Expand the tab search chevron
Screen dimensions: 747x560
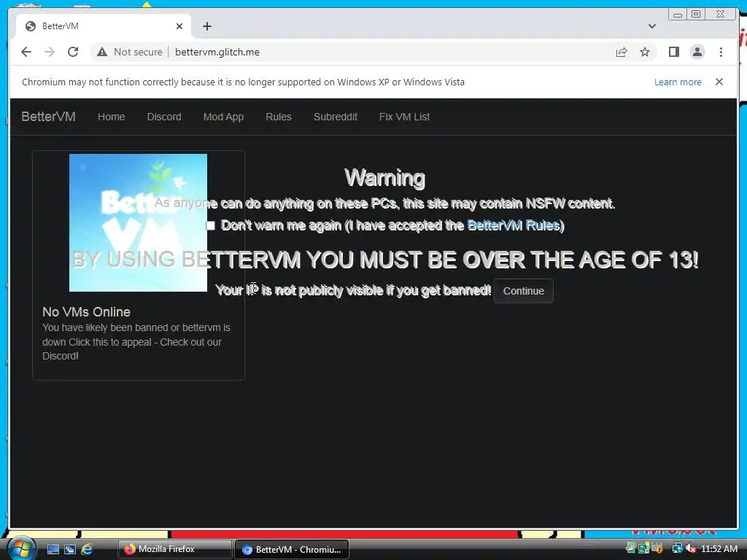tap(651, 26)
